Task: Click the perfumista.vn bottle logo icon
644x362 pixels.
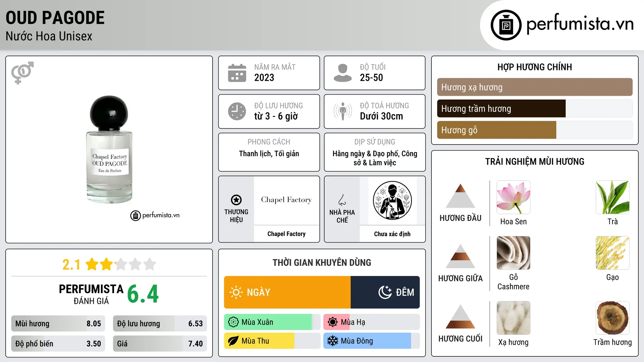Action: (x=506, y=25)
